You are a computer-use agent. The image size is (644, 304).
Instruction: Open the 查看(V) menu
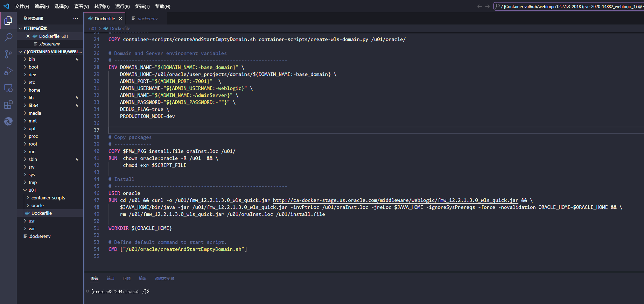pyautogui.click(x=82, y=6)
